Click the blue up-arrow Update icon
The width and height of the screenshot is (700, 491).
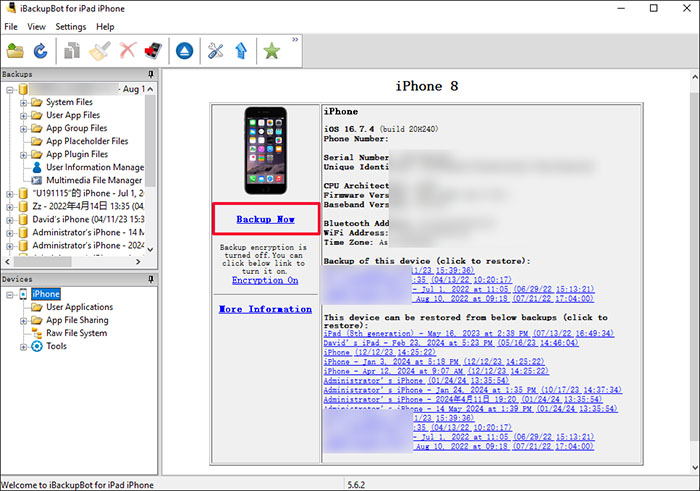(x=241, y=51)
